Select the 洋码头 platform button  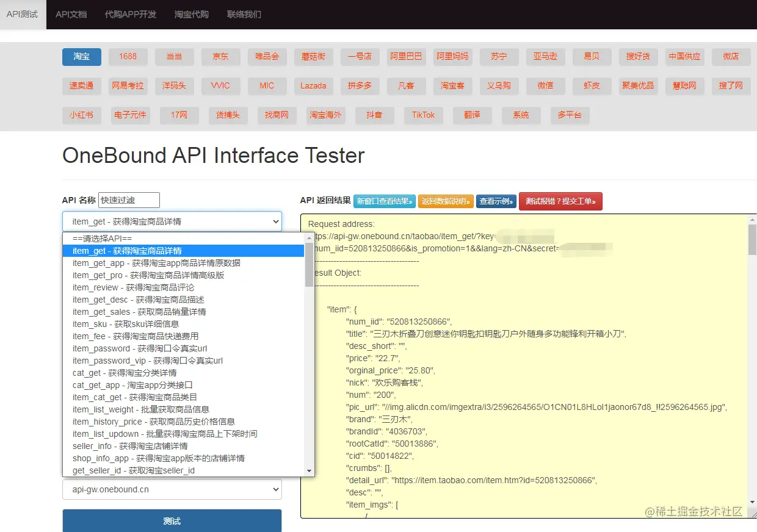click(x=175, y=86)
